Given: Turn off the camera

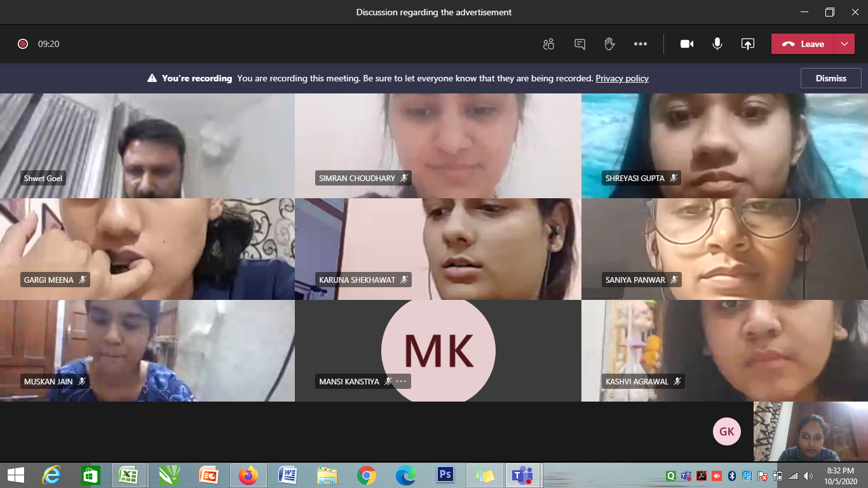Looking at the screenshot, I should [687, 44].
